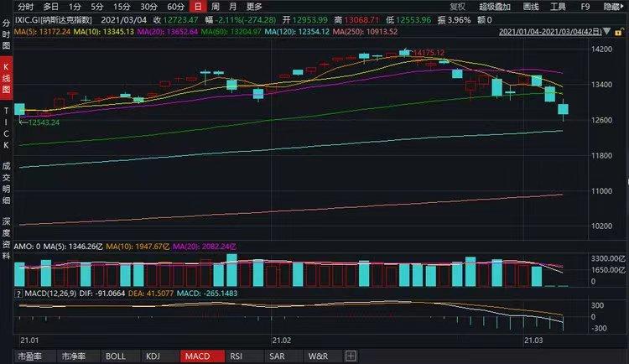Click the plus icon to add an indicator

[350, 356]
